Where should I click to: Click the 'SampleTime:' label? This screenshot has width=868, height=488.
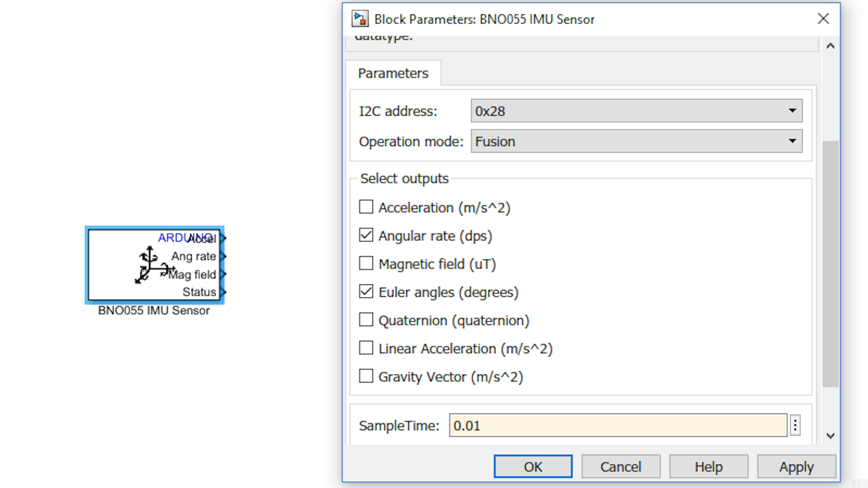pyautogui.click(x=399, y=426)
